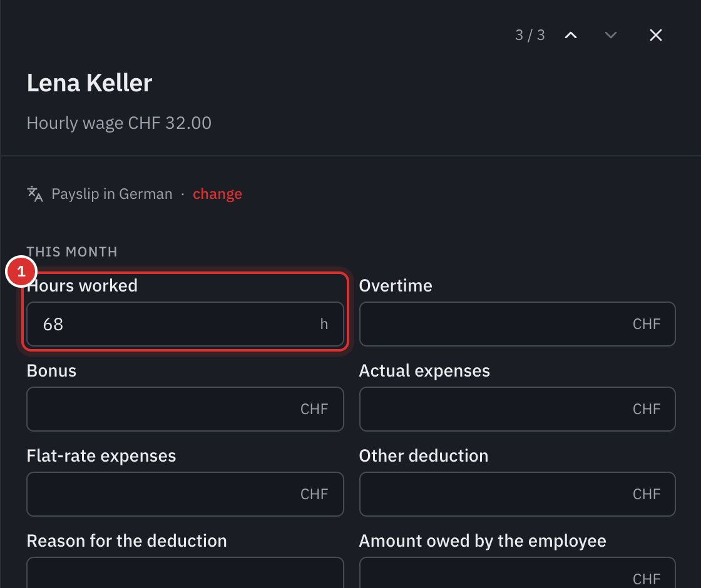Screen dimensions: 701x588
Task: Click the Bonus CHF input field
Action: click(x=185, y=409)
